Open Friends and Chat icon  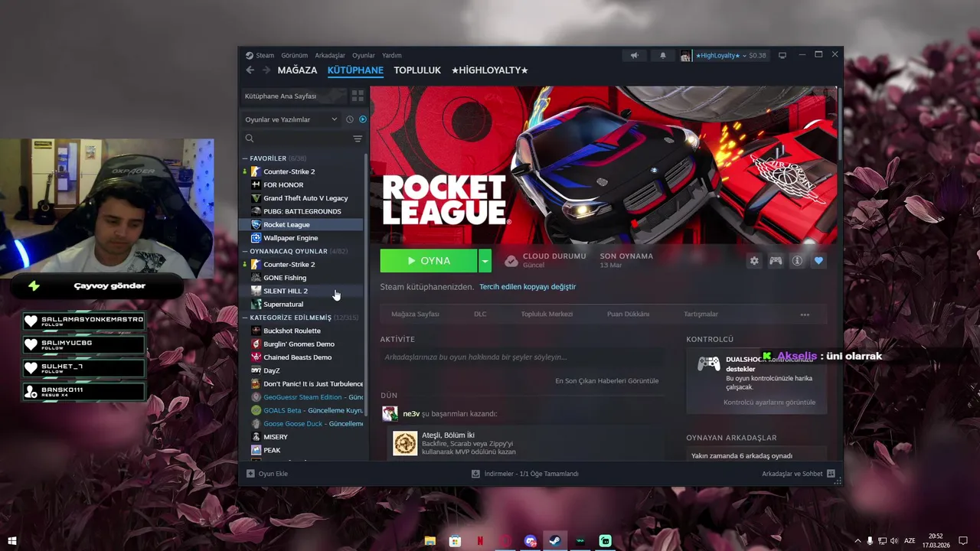click(x=831, y=474)
